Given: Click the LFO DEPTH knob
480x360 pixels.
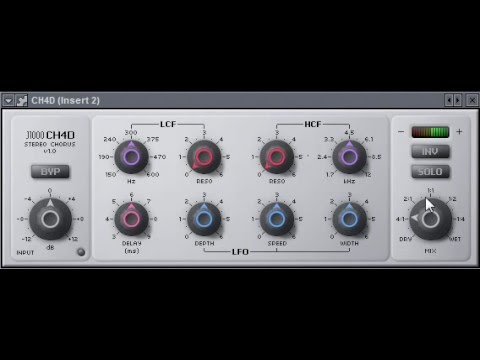Looking at the screenshot, I should coord(204,219).
